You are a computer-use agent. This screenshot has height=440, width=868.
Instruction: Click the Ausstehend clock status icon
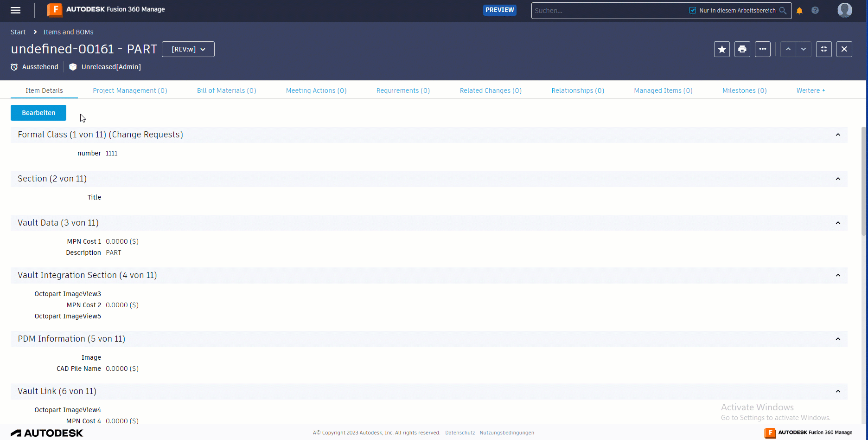[x=14, y=67]
